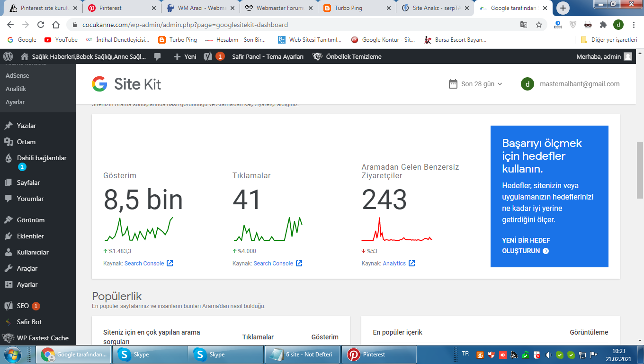Open the Chrome profile avatar

[618, 25]
